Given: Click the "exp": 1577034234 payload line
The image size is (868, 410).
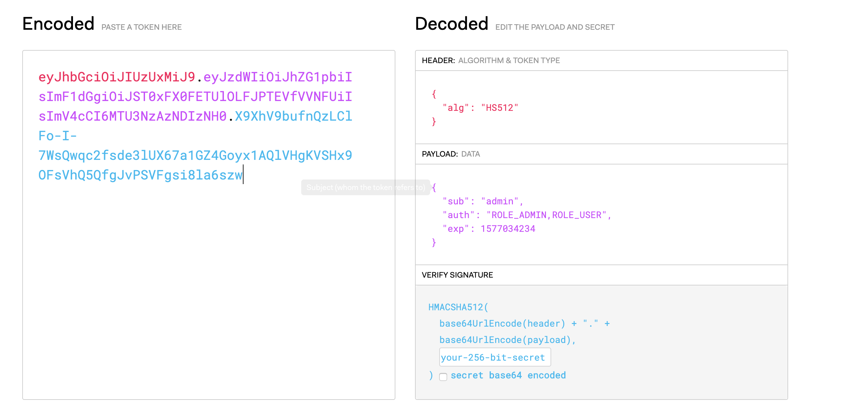Looking at the screenshot, I should pyautogui.click(x=489, y=229).
